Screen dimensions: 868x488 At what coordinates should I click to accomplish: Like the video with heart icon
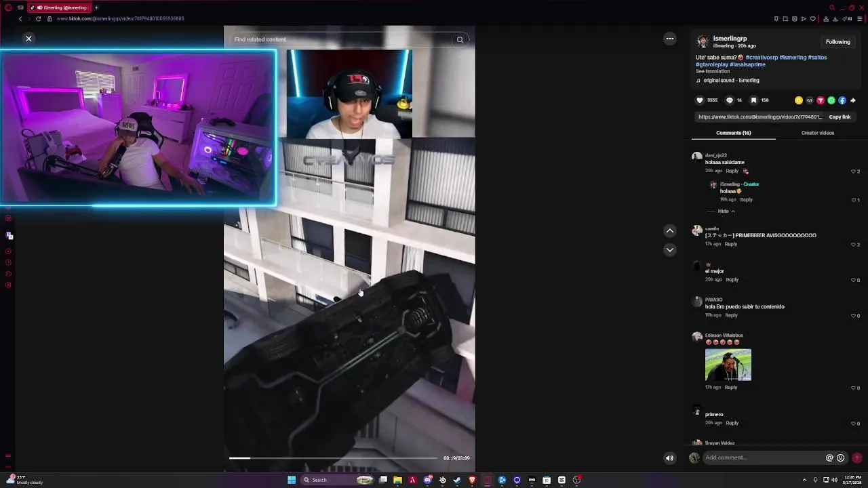pos(700,100)
